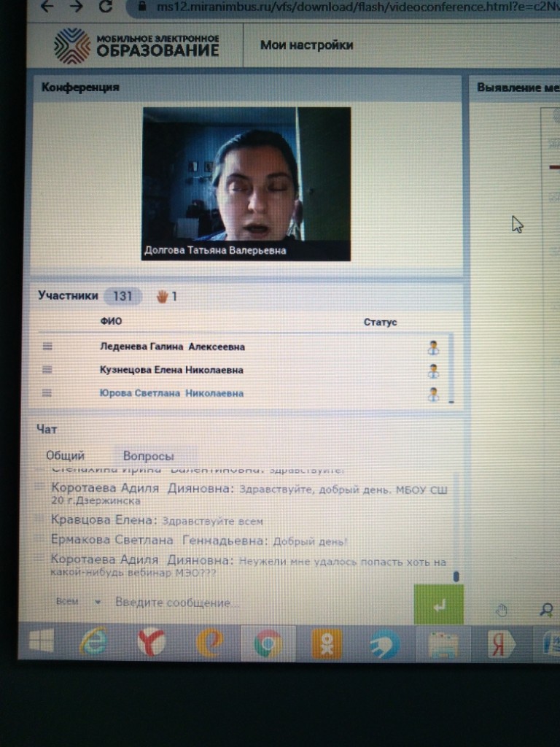The image size is (560, 747).
Task: Reload the page with browser refresh button
Action: [x=105, y=7]
